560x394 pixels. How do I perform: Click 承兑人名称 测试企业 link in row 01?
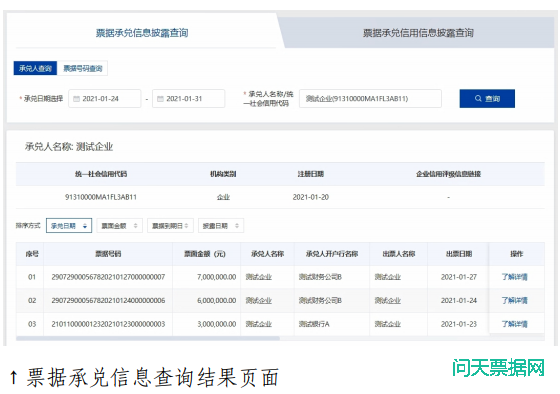(259, 277)
